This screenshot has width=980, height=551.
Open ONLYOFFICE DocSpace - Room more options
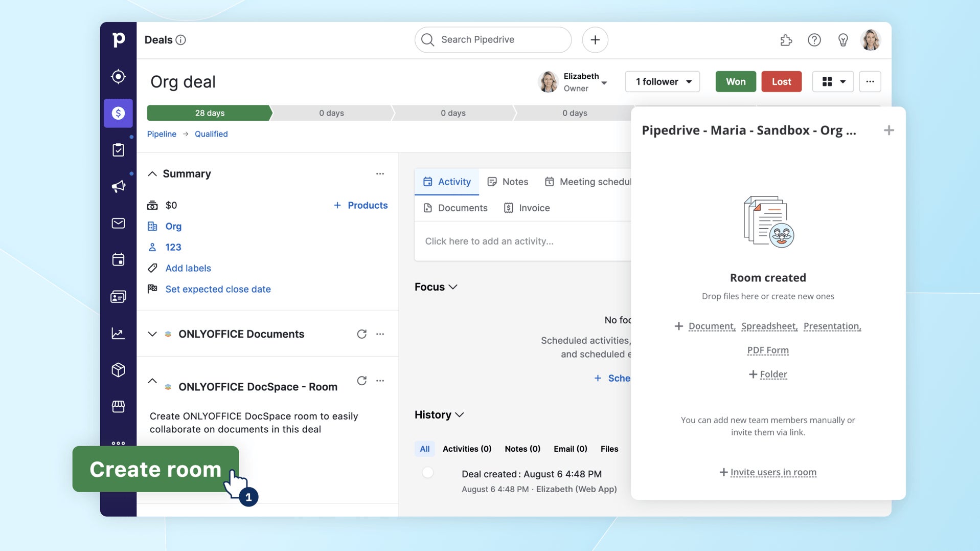pos(380,381)
